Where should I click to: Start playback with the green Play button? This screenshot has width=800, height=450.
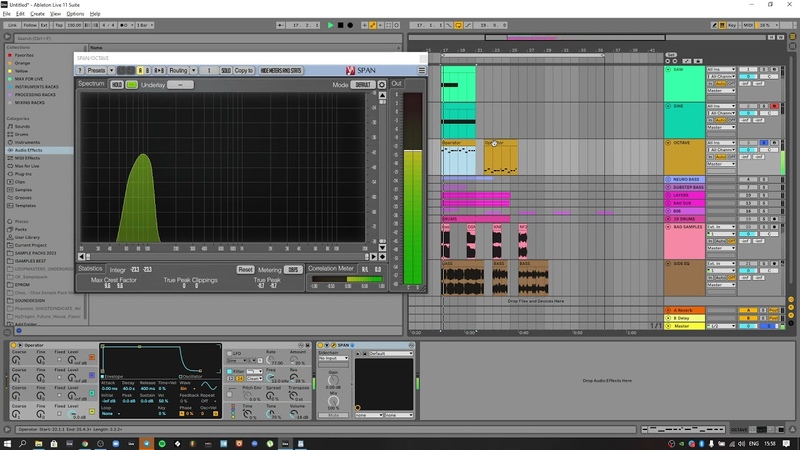331,25
